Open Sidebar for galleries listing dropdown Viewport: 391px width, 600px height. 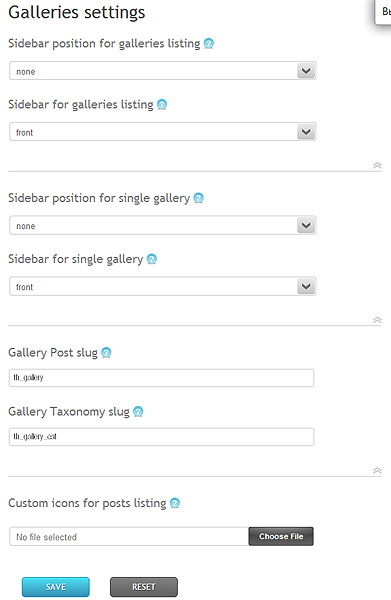pos(163,132)
